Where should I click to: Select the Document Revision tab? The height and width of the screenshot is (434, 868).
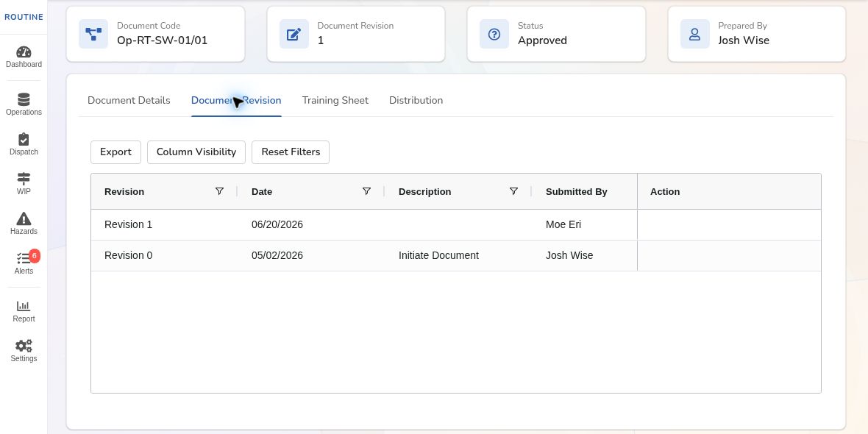tap(236, 100)
